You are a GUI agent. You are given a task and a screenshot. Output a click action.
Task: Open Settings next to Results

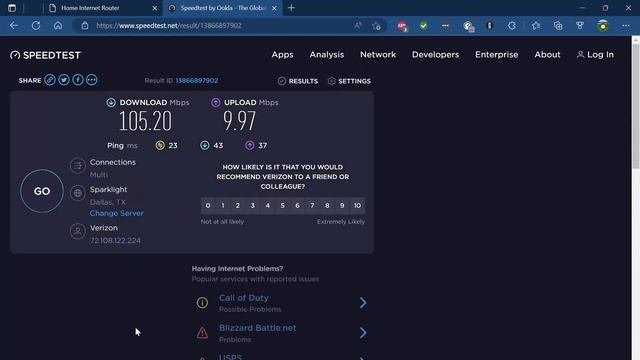349,81
